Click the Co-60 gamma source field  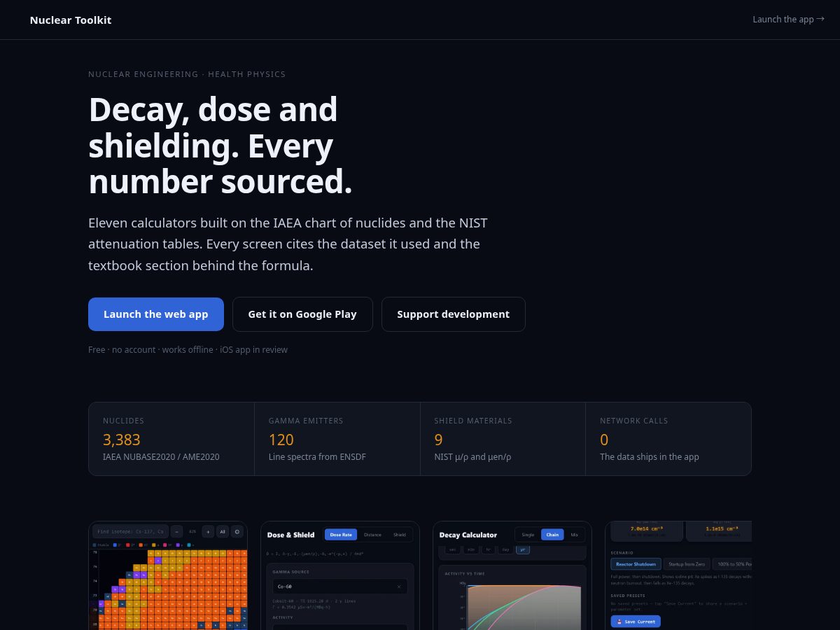coord(340,587)
